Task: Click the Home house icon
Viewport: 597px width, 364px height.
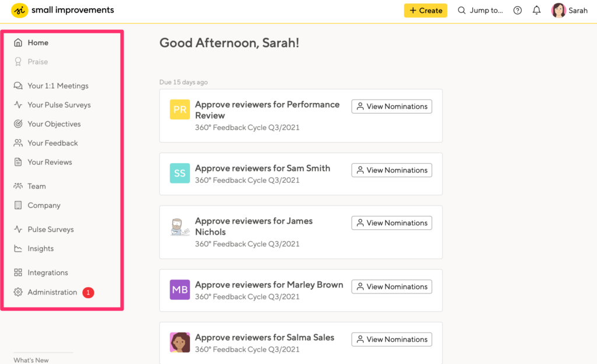Action: (18, 42)
